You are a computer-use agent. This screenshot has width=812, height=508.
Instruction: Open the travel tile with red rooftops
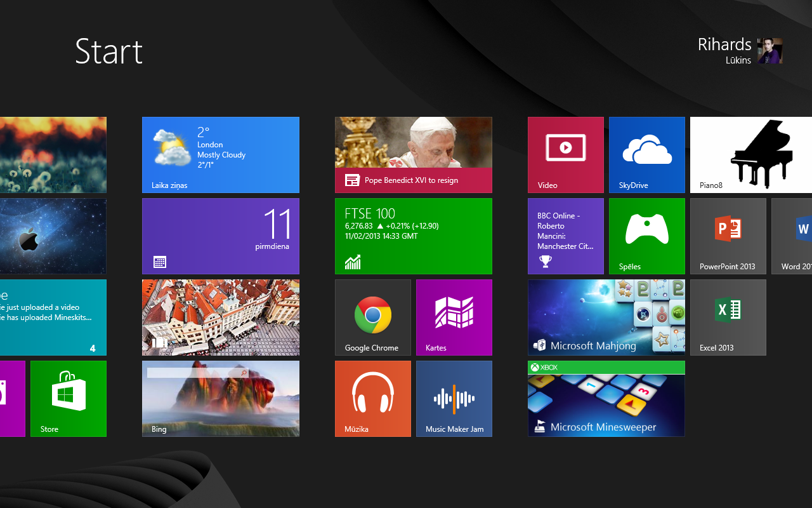click(221, 317)
